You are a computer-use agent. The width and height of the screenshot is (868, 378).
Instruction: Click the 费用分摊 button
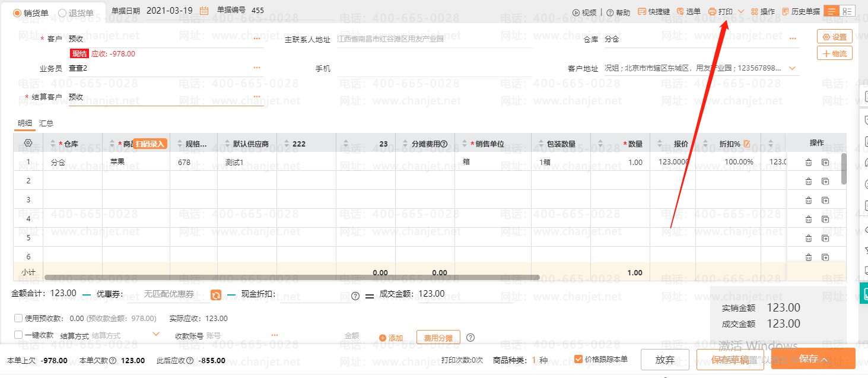coord(438,338)
